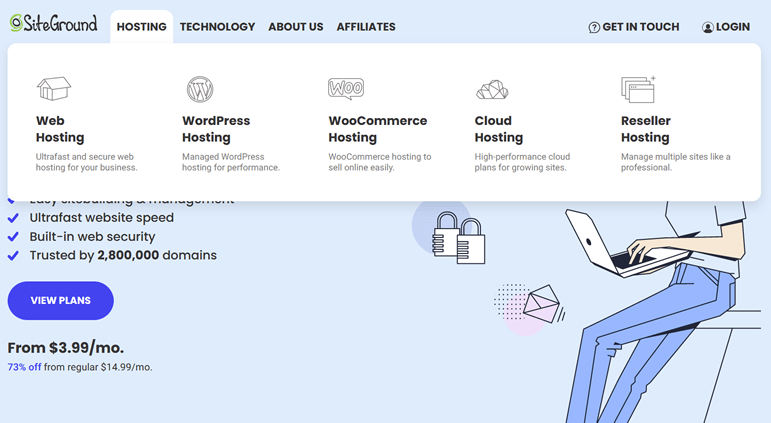The image size is (771, 423).
Task: Open the Technology menu
Action: tap(217, 27)
